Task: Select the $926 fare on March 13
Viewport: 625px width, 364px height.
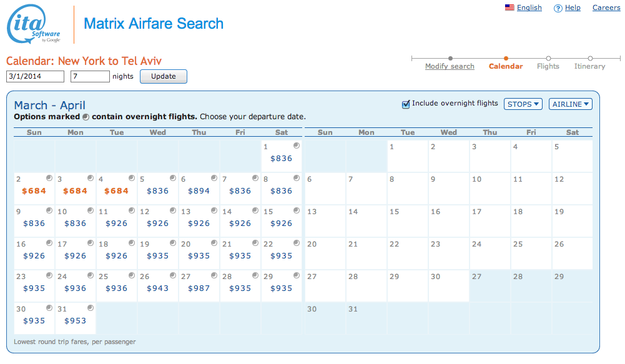Action: click(x=199, y=224)
